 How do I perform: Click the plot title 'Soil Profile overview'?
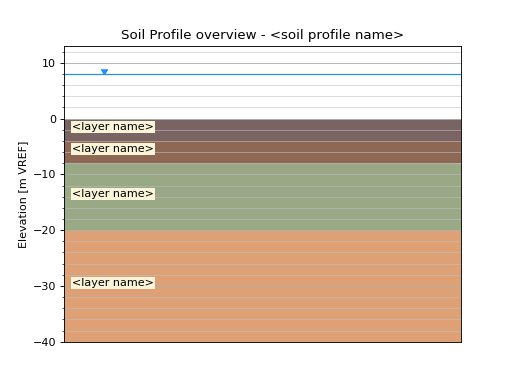(x=262, y=35)
